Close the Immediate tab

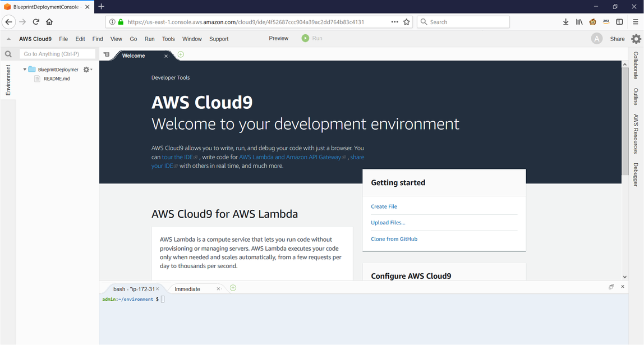point(218,289)
